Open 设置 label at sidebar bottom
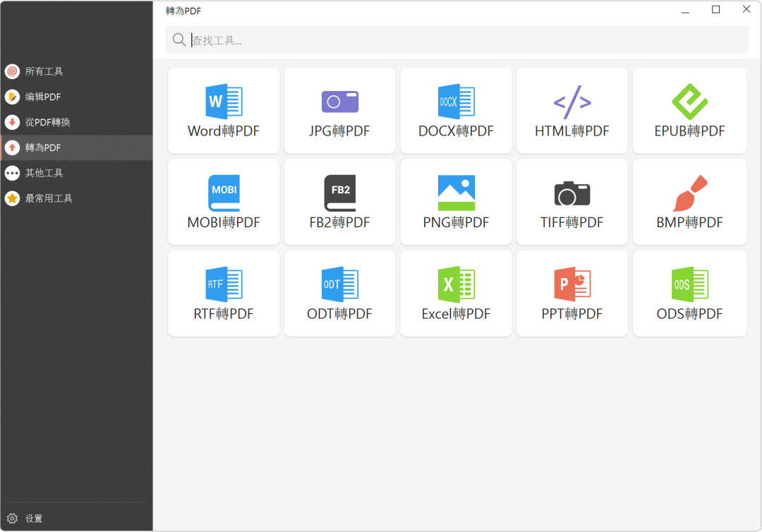This screenshot has width=762, height=532. [34, 519]
